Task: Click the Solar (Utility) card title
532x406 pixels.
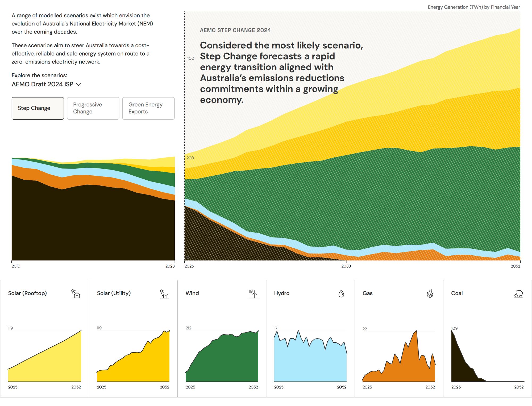Action: (x=114, y=293)
